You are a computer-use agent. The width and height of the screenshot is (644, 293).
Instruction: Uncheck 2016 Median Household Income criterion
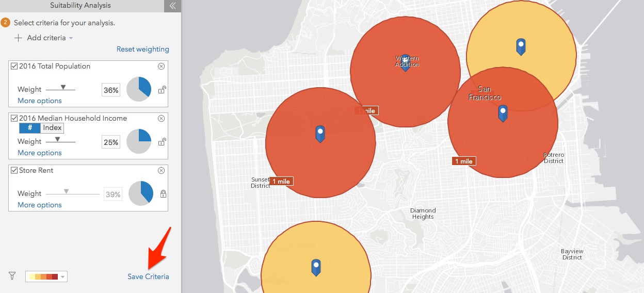(x=14, y=118)
